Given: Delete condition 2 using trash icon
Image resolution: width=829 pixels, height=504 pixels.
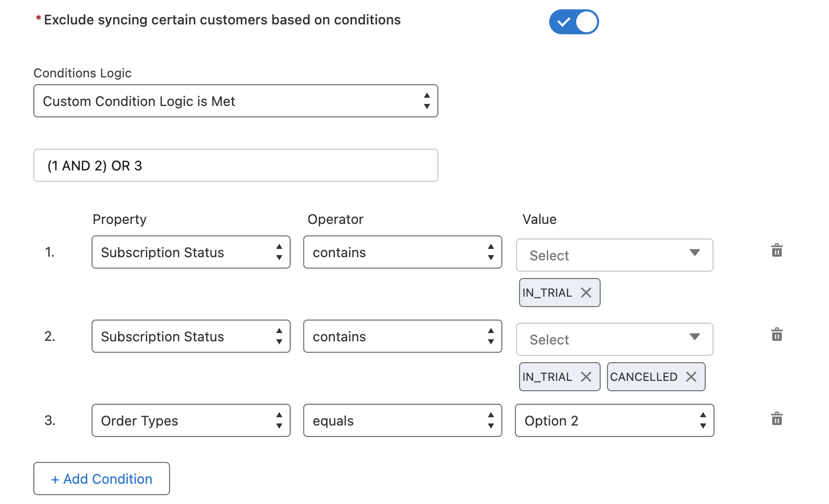Looking at the screenshot, I should pos(776,335).
